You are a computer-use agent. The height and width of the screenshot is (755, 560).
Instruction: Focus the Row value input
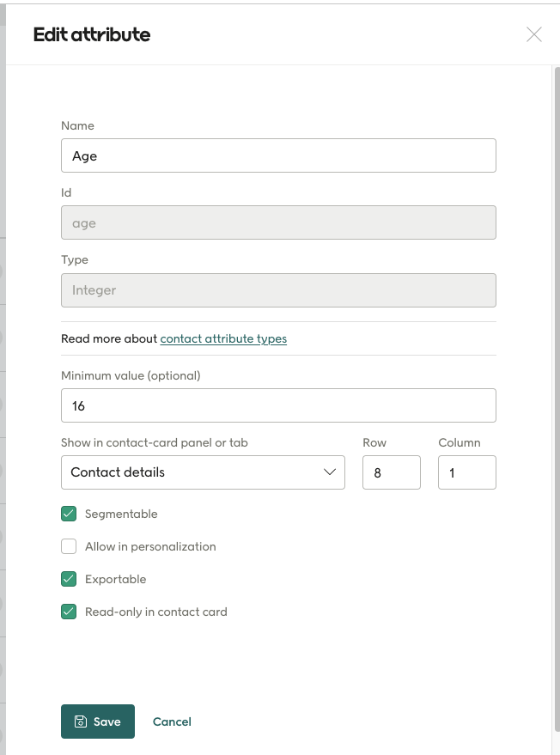[x=392, y=472]
